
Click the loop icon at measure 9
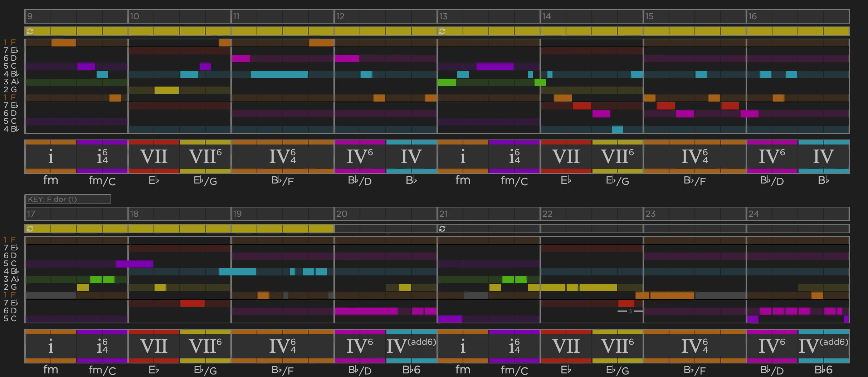pyautogui.click(x=30, y=31)
